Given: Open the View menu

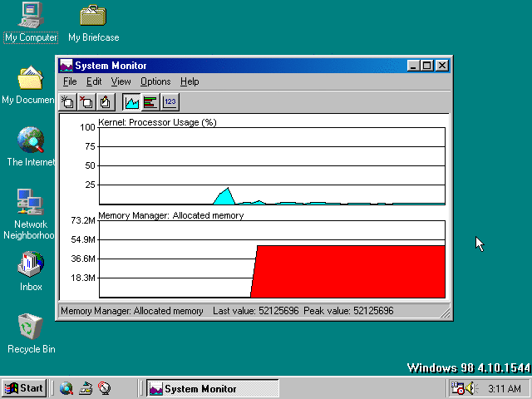Looking at the screenshot, I should (121, 81).
